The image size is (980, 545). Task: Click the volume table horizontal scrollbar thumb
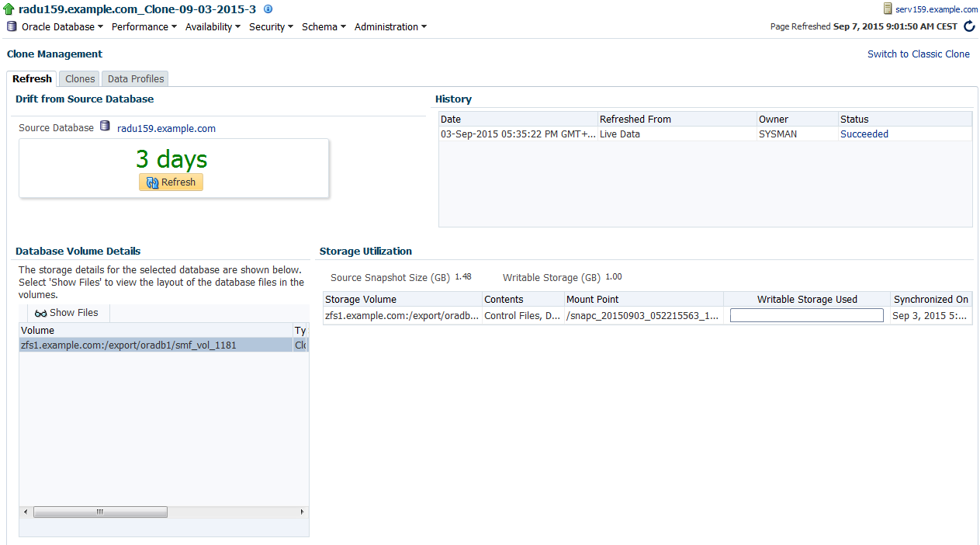point(100,512)
